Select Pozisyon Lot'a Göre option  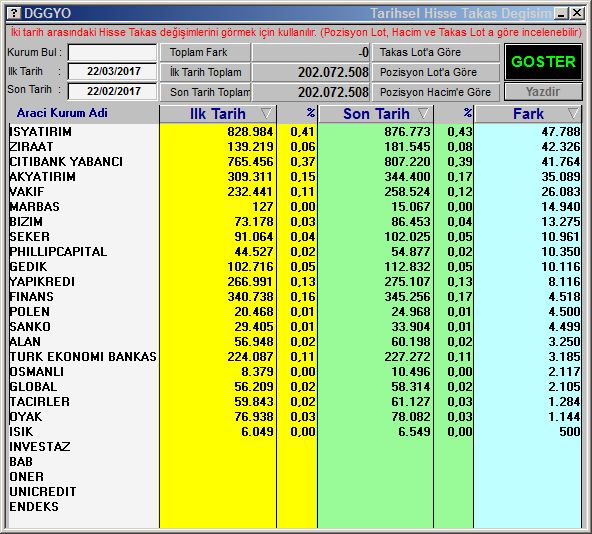coord(436,72)
